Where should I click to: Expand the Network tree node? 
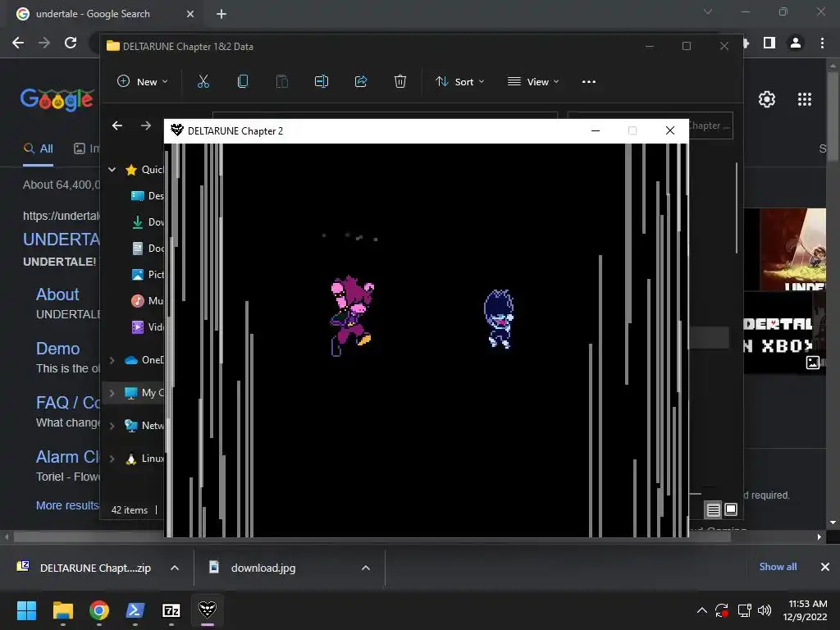pyautogui.click(x=112, y=426)
